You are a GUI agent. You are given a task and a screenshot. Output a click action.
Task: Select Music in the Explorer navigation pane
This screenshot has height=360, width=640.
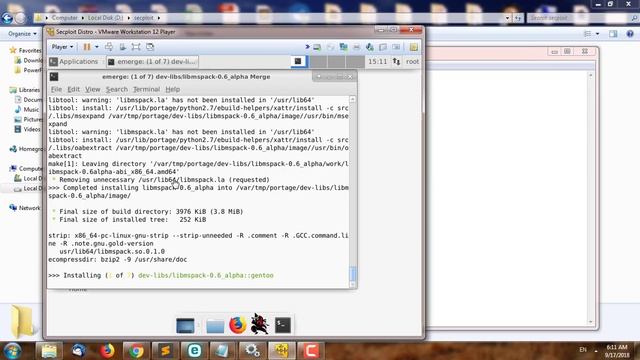pyautogui.click(x=27, y=109)
